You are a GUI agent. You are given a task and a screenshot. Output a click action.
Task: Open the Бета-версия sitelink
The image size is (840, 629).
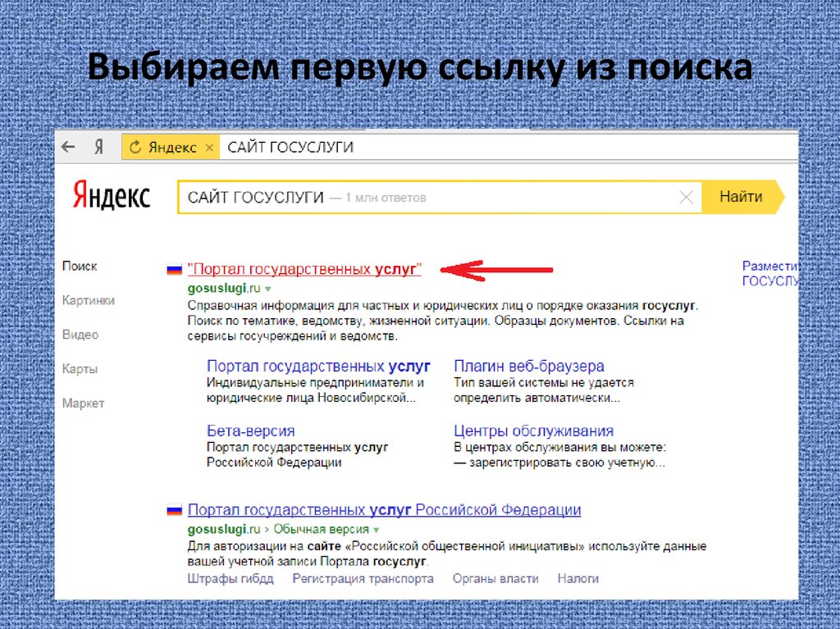click(x=250, y=431)
